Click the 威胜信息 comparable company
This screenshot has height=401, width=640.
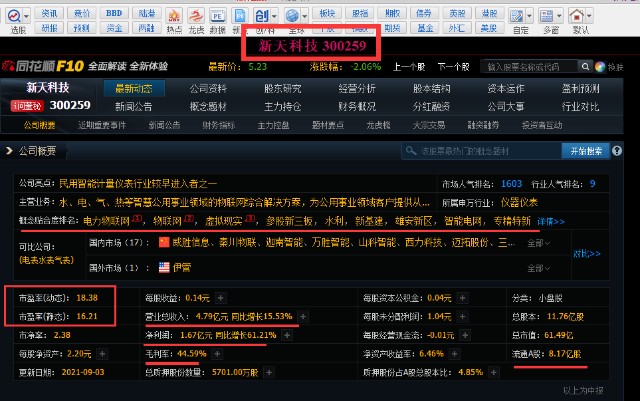pos(191,243)
